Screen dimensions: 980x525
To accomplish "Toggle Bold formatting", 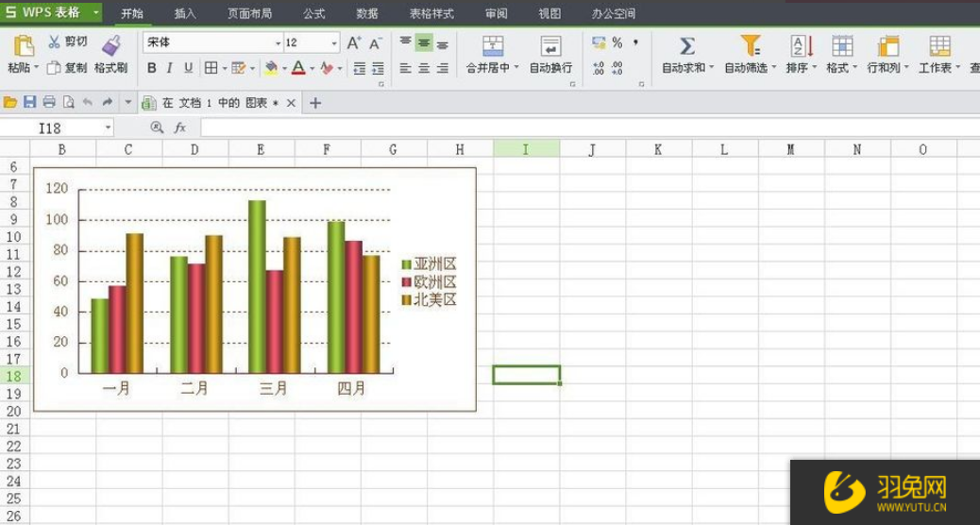I will [151, 68].
